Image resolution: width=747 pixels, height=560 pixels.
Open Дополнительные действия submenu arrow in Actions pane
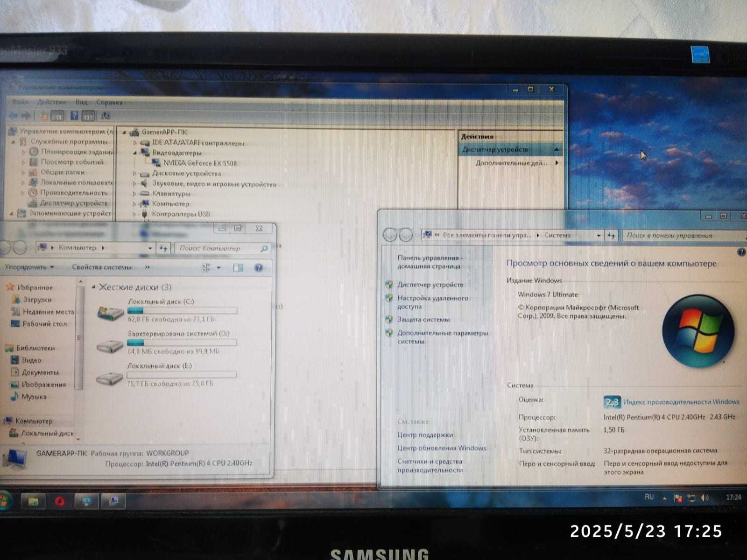pyautogui.click(x=557, y=163)
